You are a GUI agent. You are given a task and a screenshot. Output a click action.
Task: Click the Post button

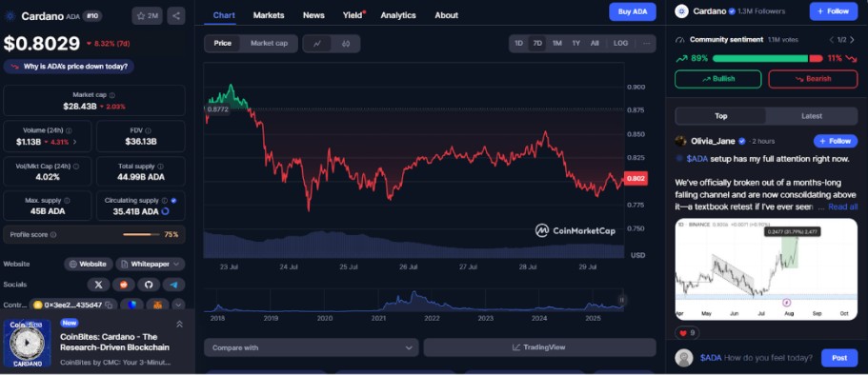[x=839, y=358]
